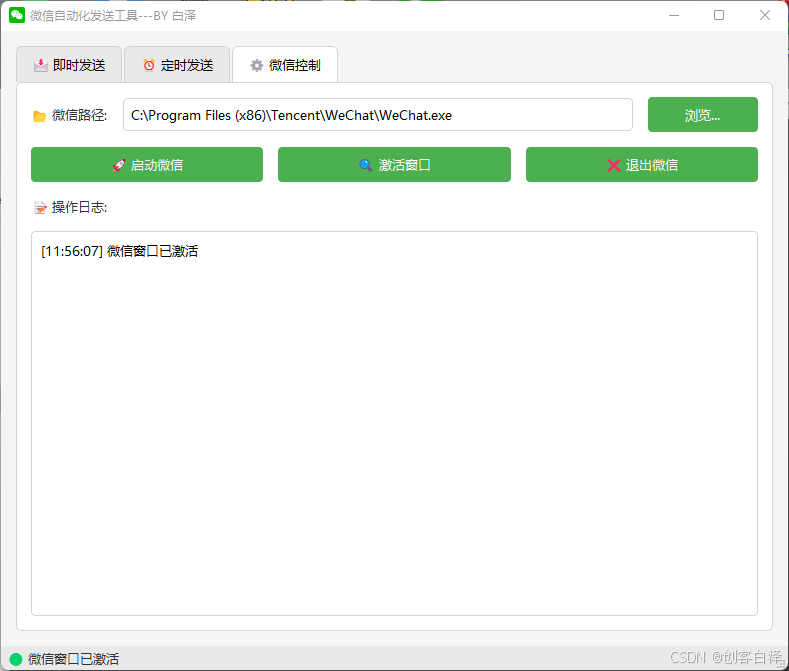Select the 微信控制 tab
The image size is (789, 671).
coord(285,64)
